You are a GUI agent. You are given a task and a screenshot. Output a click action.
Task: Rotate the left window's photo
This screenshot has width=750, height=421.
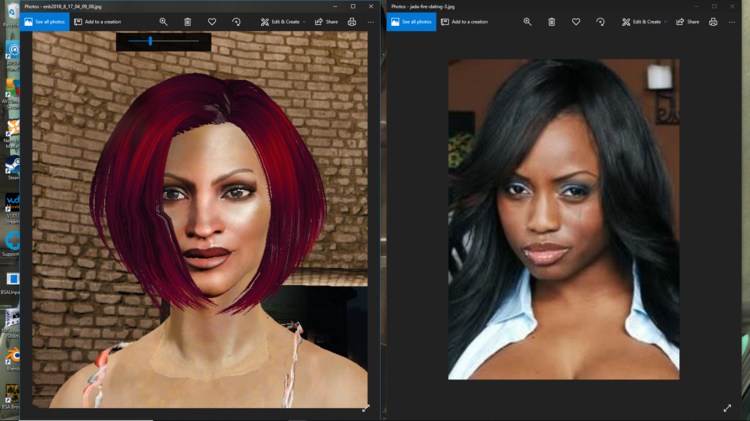click(236, 22)
